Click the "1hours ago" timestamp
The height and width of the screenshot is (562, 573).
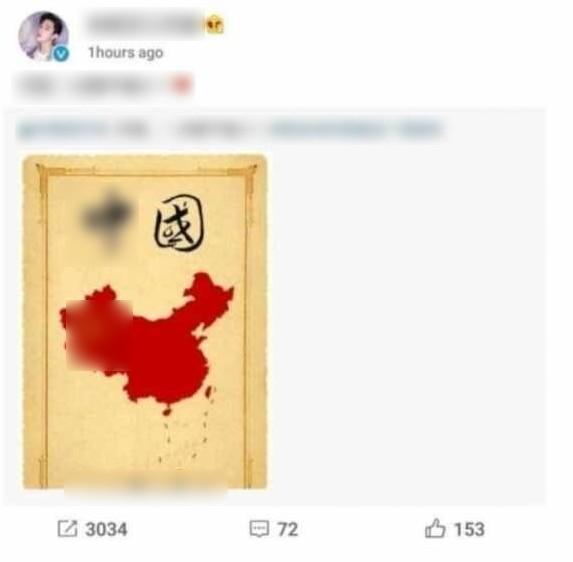126,53
